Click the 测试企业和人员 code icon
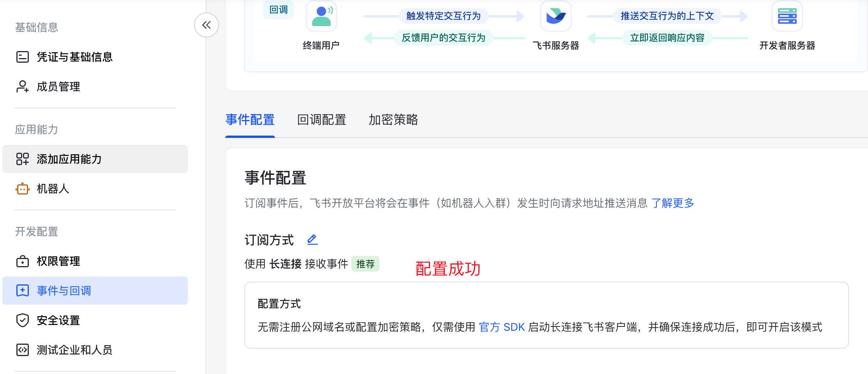 (x=22, y=350)
